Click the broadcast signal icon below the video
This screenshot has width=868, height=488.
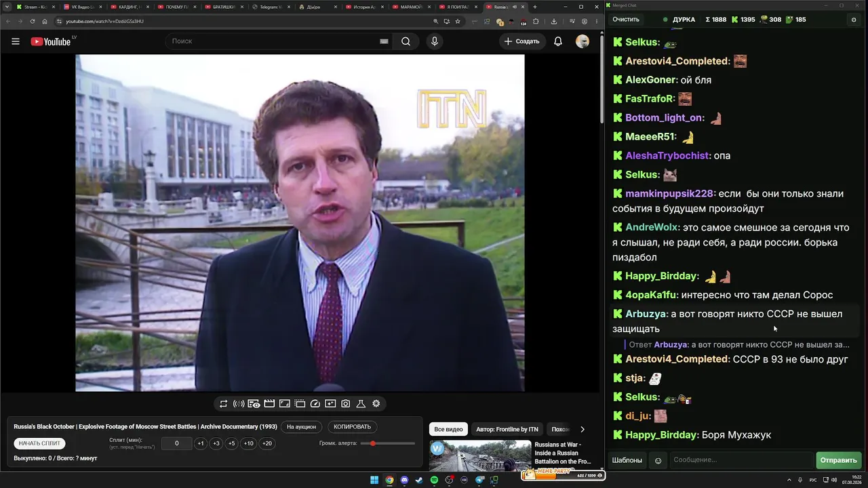239,404
